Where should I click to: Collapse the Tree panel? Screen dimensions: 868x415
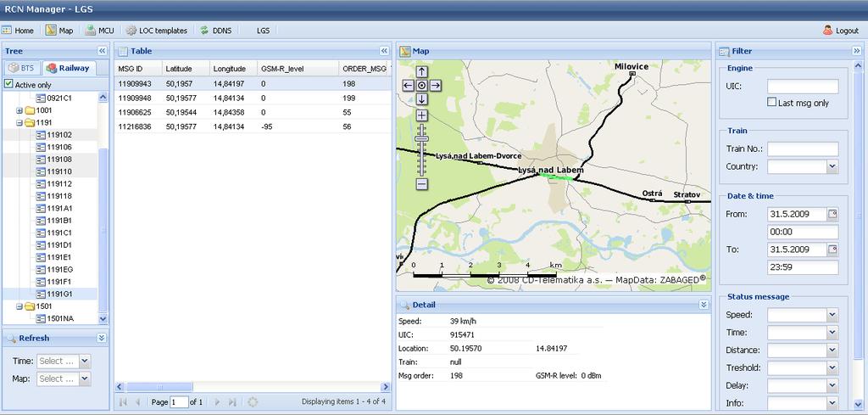(x=102, y=51)
